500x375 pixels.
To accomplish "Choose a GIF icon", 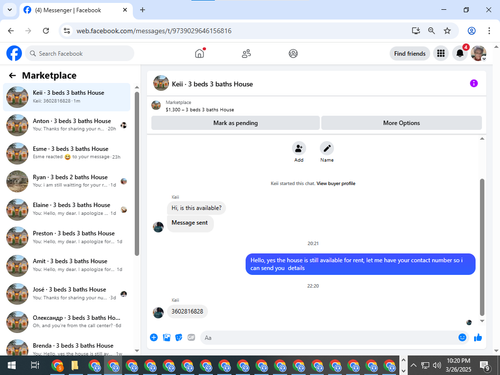I will (x=191, y=337).
